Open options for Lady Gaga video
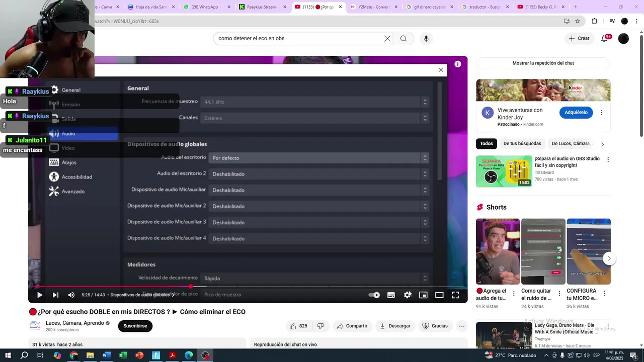The height and width of the screenshot is (362, 644). [x=608, y=327]
